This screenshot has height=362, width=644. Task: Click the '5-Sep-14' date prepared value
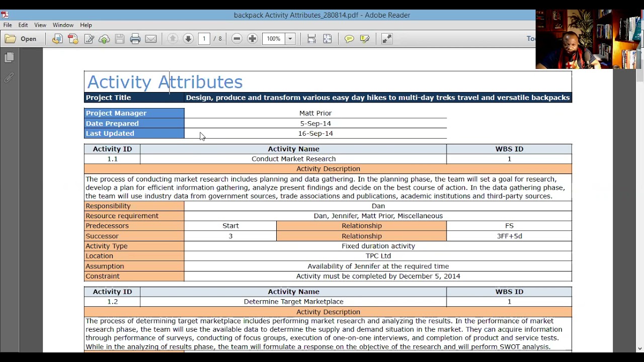point(315,123)
